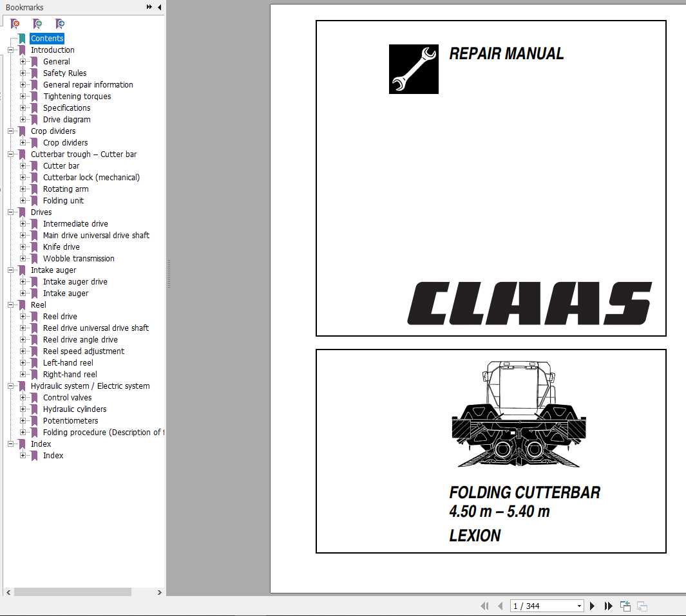Click the delete bookmark icon

click(x=15, y=23)
